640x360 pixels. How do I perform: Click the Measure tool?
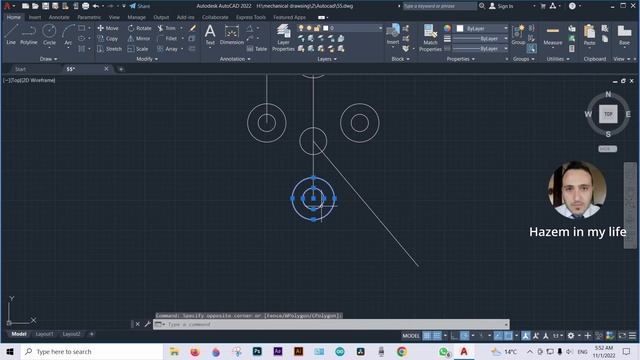pyautogui.click(x=553, y=35)
